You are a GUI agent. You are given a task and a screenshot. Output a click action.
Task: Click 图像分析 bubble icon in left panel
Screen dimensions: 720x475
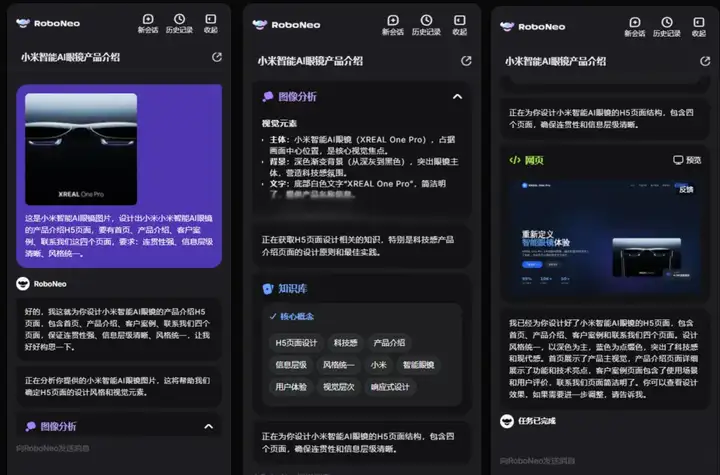click(x=31, y=426)
